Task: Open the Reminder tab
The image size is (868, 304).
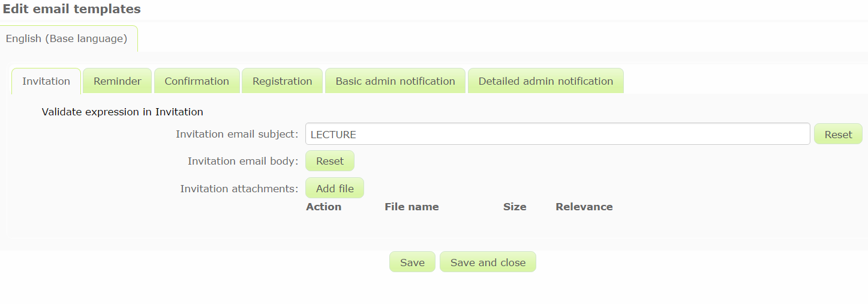Action: [x=118, y=81]
